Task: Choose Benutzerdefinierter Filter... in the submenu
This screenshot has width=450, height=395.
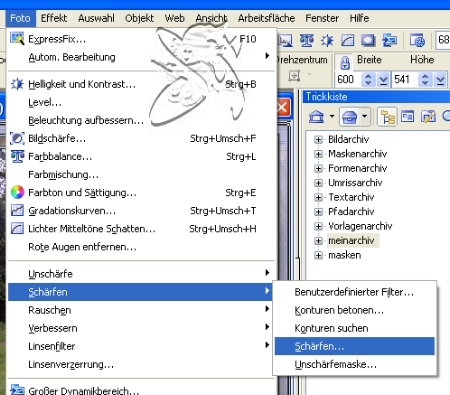Action: (355, 292)
